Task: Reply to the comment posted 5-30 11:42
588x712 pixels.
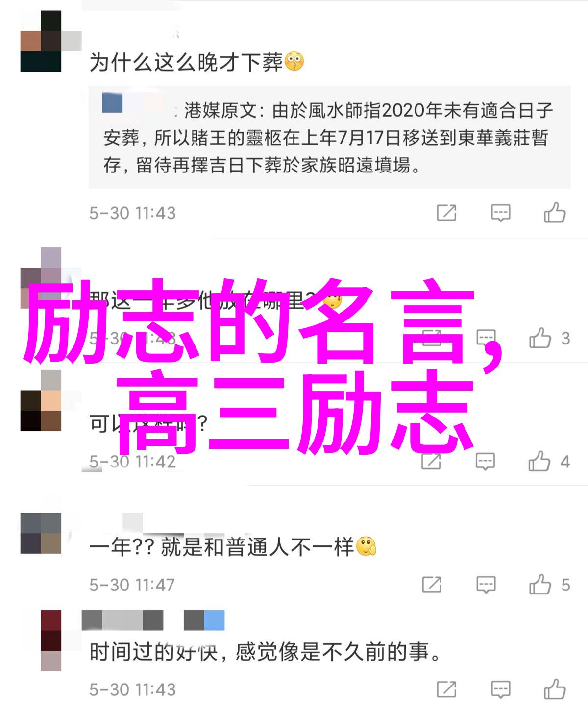Action: (x=485, y=462)
